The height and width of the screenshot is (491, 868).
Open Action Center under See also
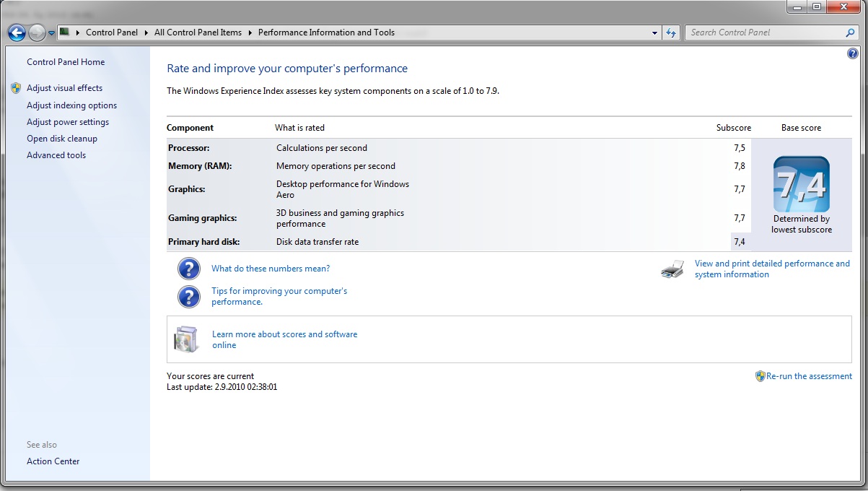click(x=53, y=461)
